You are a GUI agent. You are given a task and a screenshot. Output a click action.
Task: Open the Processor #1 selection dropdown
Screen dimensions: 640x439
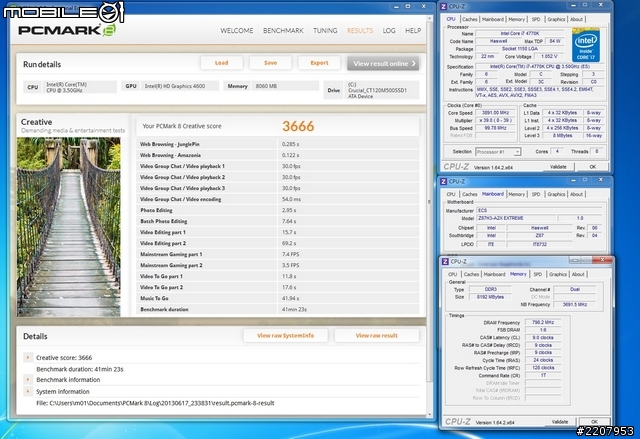tap(498, 152)
